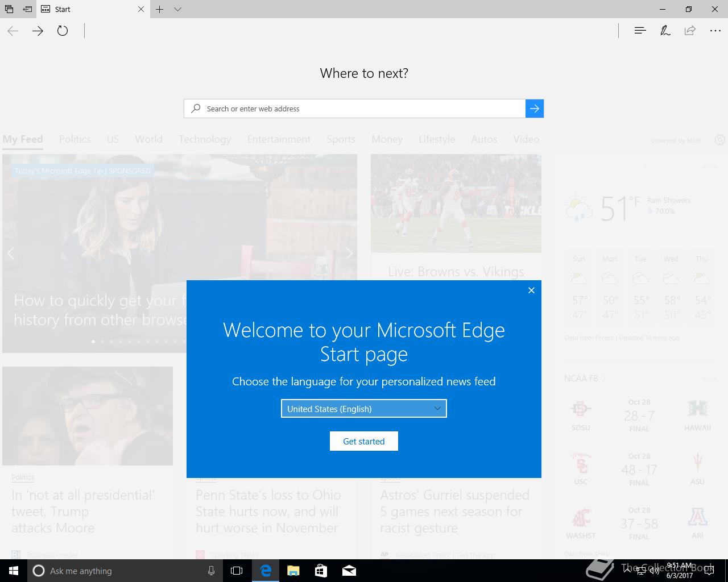The image size is (728, 582).
Task: Open the Share icon in toolbar
Action: (690, 31)
